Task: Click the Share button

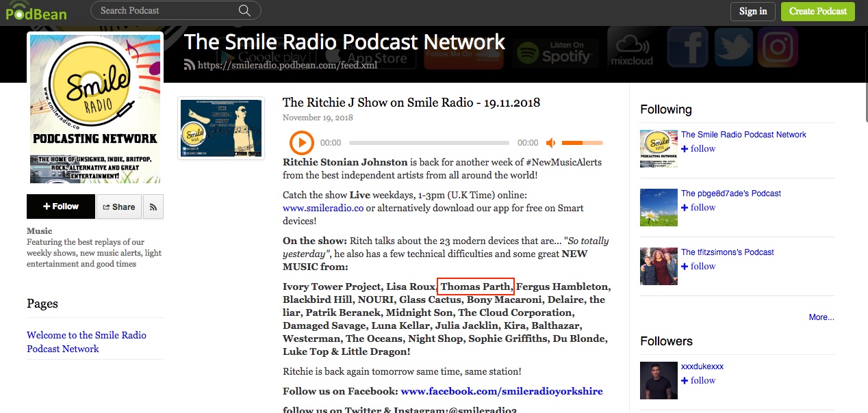Action: tap(119, 206)
